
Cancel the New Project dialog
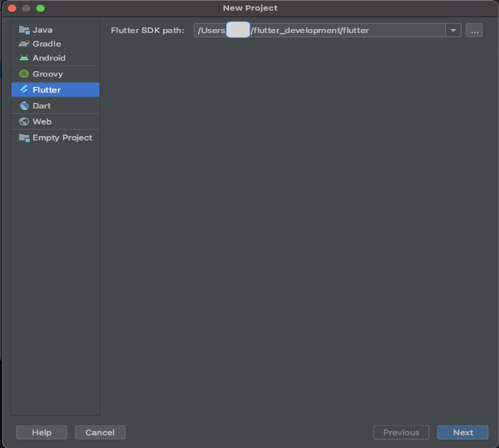pos(100,432)
